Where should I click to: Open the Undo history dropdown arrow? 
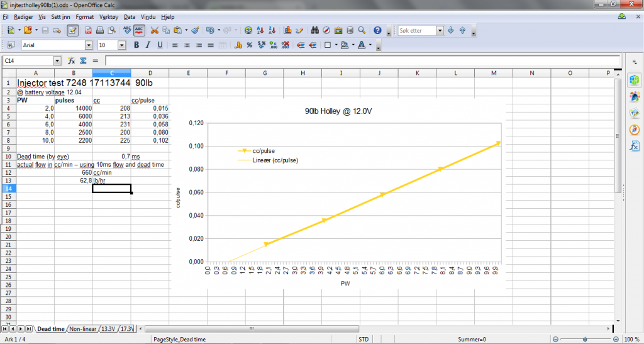click(218, 30)
